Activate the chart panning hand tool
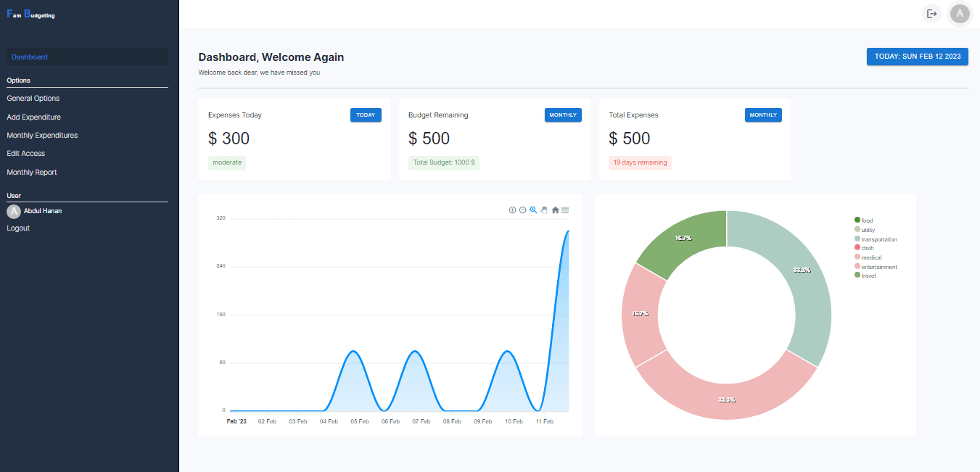The height and width of the screenshot is (472, 980). coord(543,210)
